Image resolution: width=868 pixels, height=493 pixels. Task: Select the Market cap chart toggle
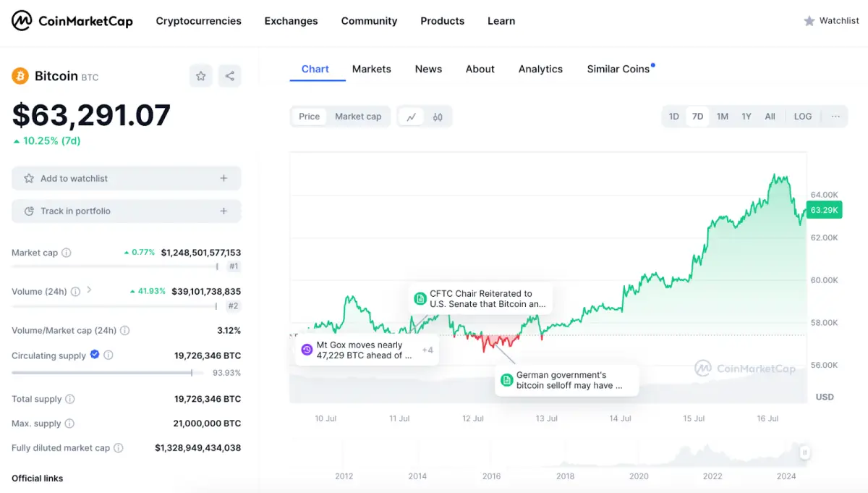(358, 117)
